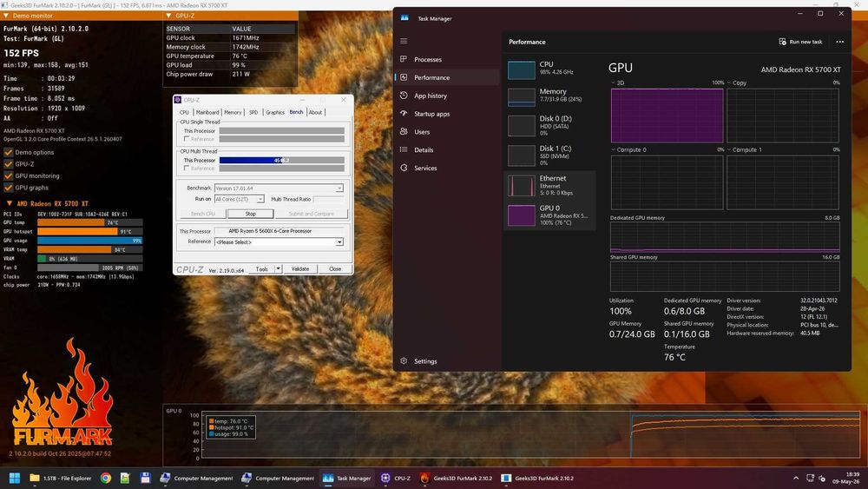Click Run new task button

[800, 42]
